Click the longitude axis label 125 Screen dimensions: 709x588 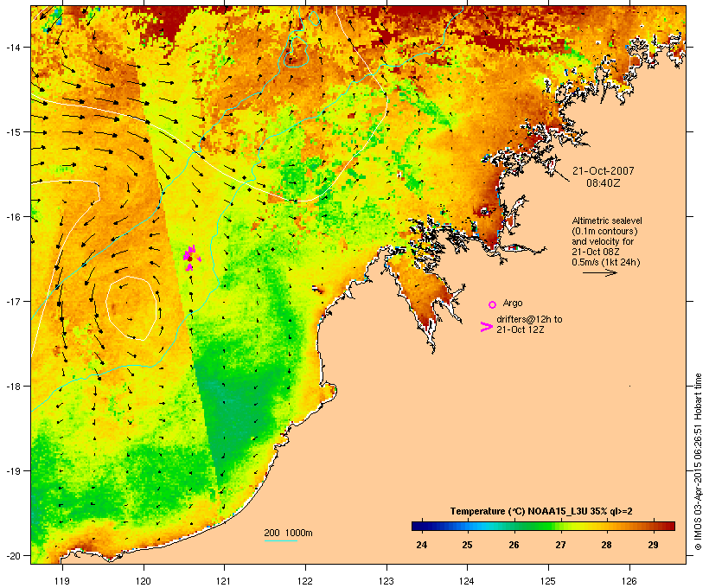(548, 581)
